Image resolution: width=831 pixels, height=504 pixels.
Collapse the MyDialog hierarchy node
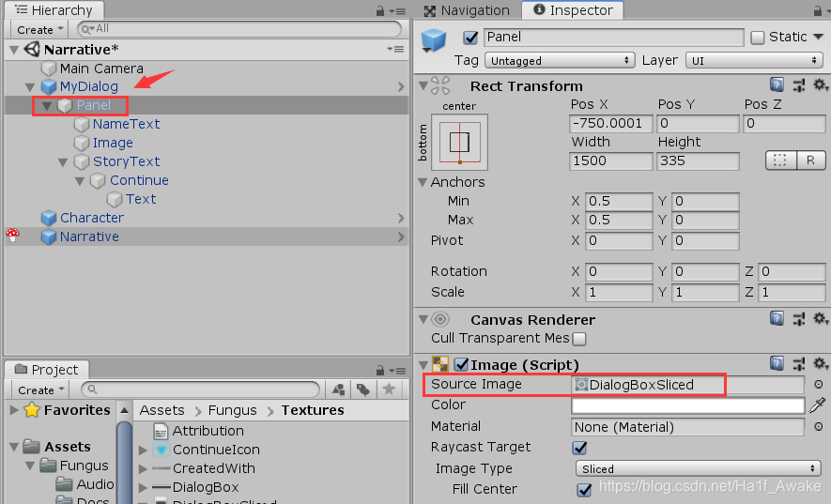[x=30, y=87]
